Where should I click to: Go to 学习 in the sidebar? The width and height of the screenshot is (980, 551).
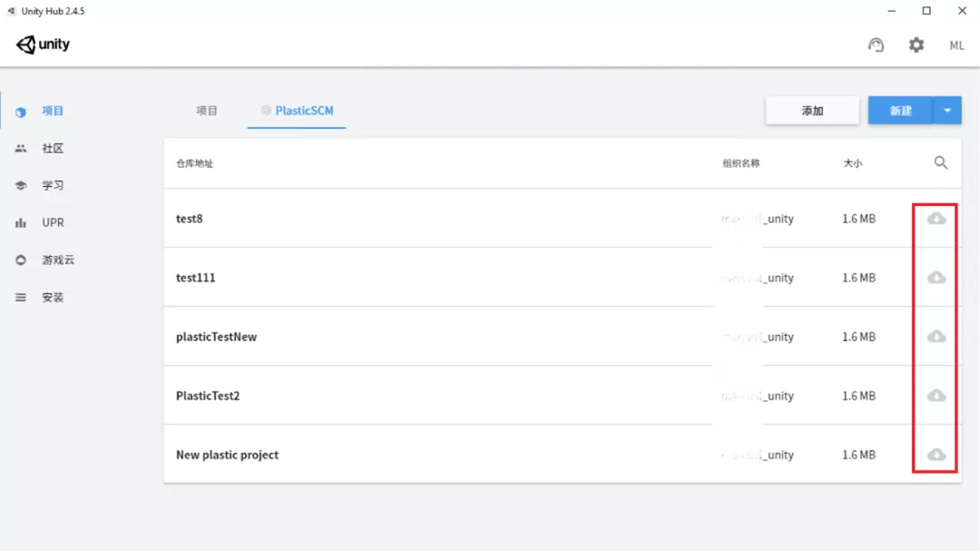[x=53, y=185]
